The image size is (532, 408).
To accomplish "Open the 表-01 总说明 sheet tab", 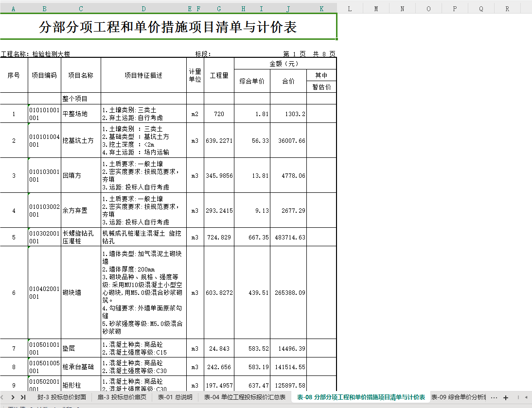I will [175, 397].
